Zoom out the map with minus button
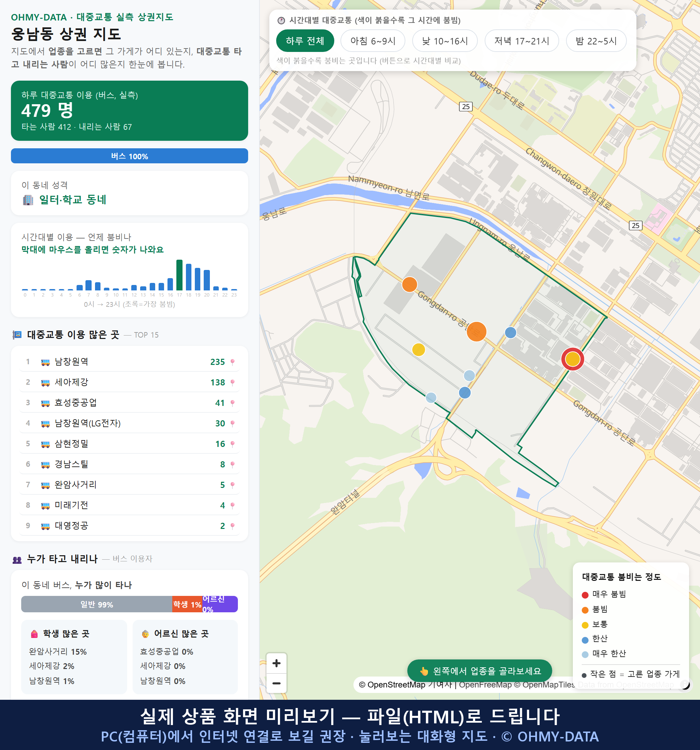The width and height of the screenshot is (700, 750). [x=276, y=683]
